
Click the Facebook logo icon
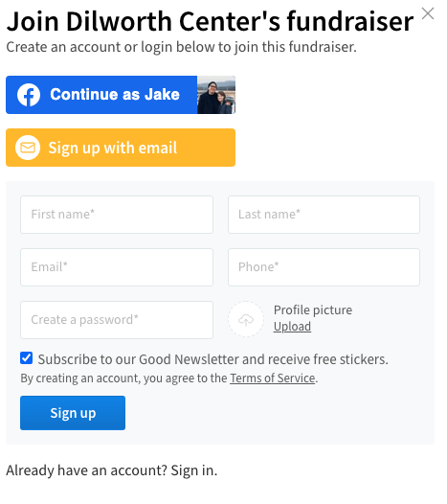coord(29,95)
